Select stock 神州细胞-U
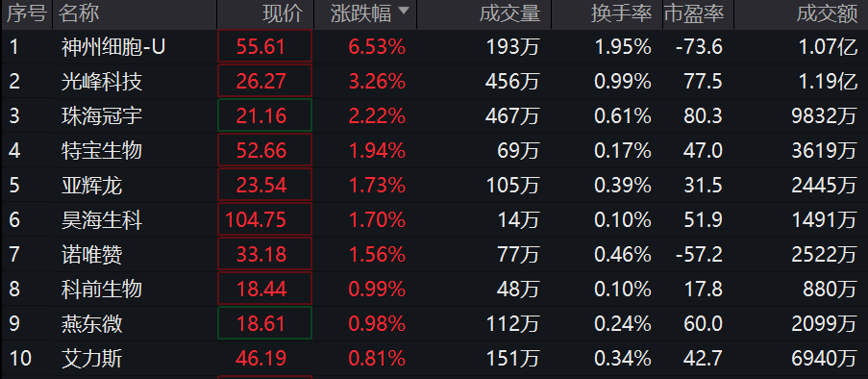The height and width of the screenshot is (379, 868). click(x=112, y=47)
